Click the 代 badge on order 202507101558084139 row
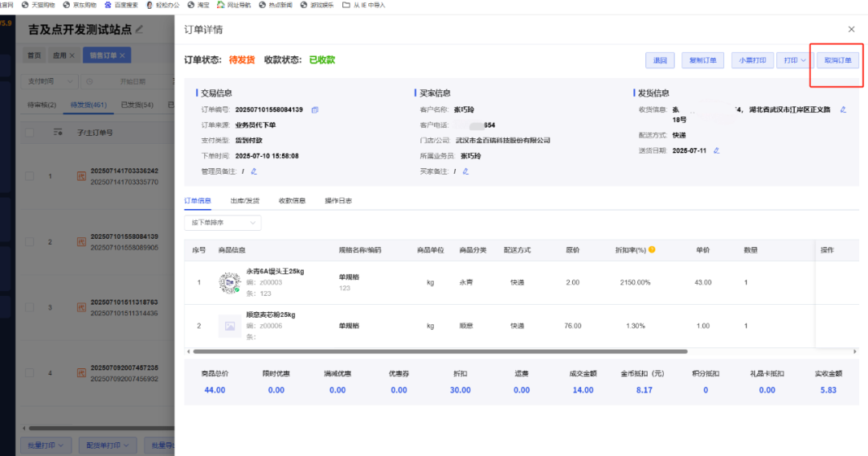 click(x=81, y=241)
